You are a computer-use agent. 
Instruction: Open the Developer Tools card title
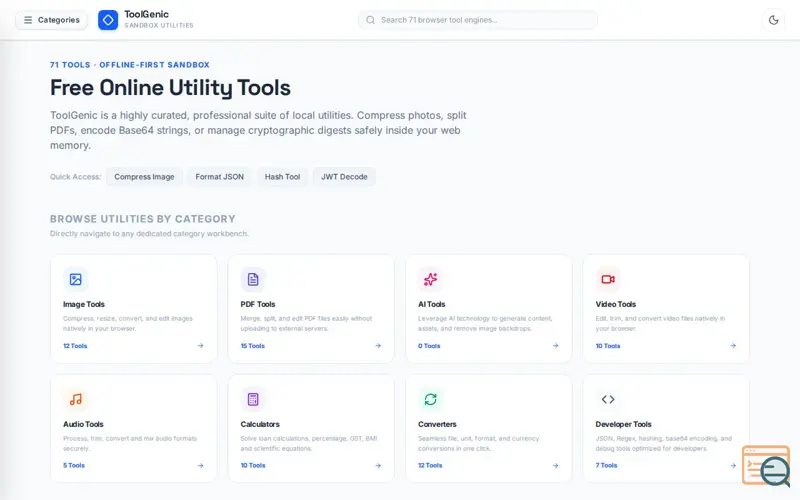click(623, 424)
